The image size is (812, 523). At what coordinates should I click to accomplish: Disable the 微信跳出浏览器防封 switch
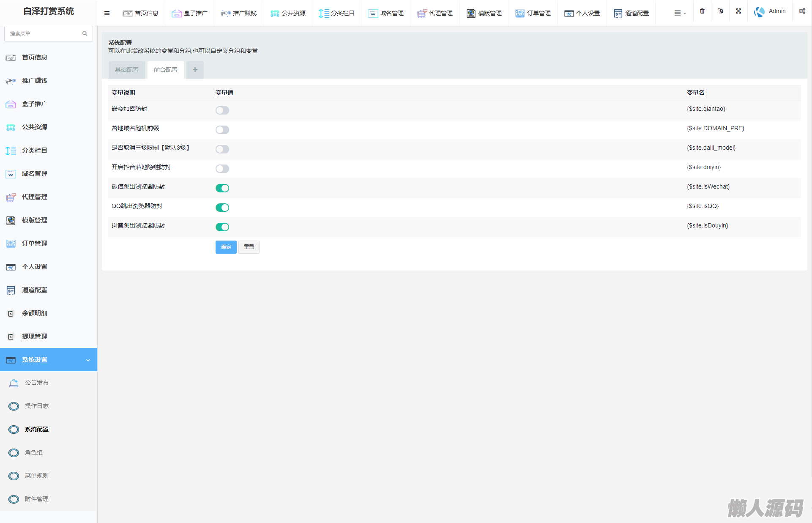click(x=222, y=188)
